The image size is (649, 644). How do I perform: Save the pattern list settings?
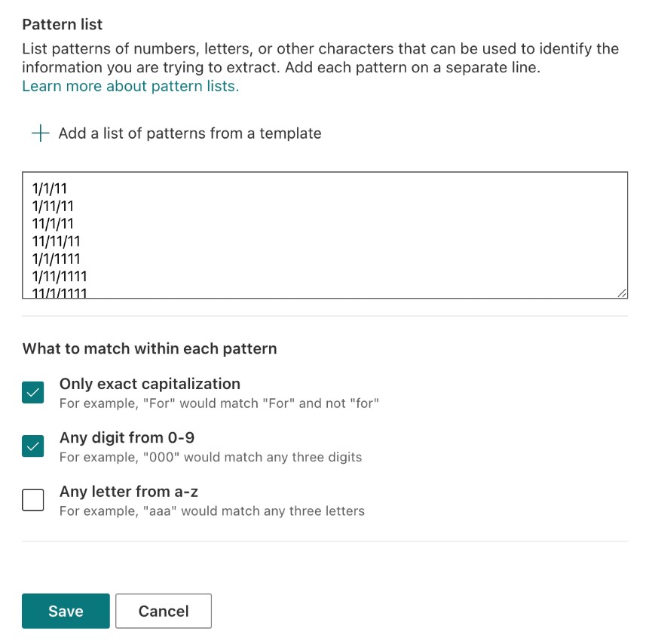[x=65, y=611]
